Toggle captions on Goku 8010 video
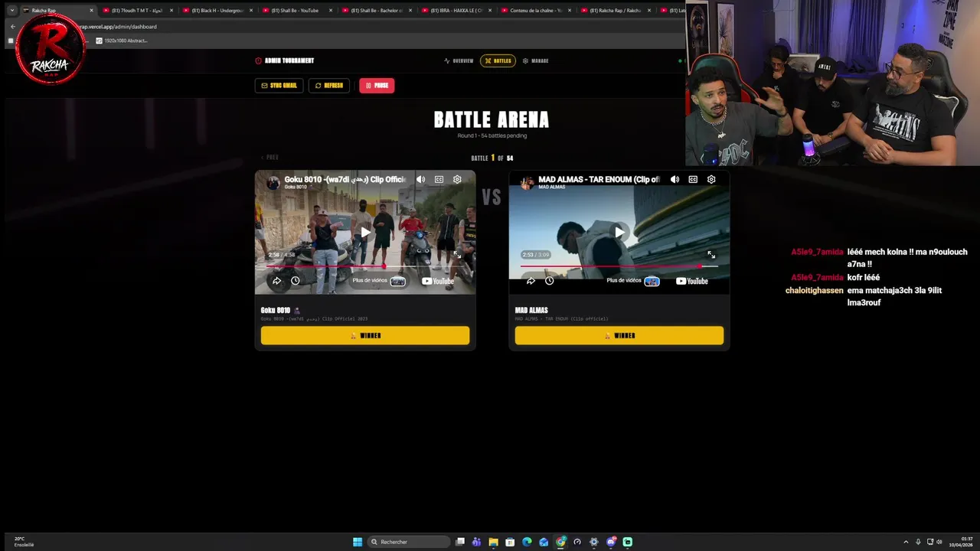This screenshot has height=551, width=980. 439,179
